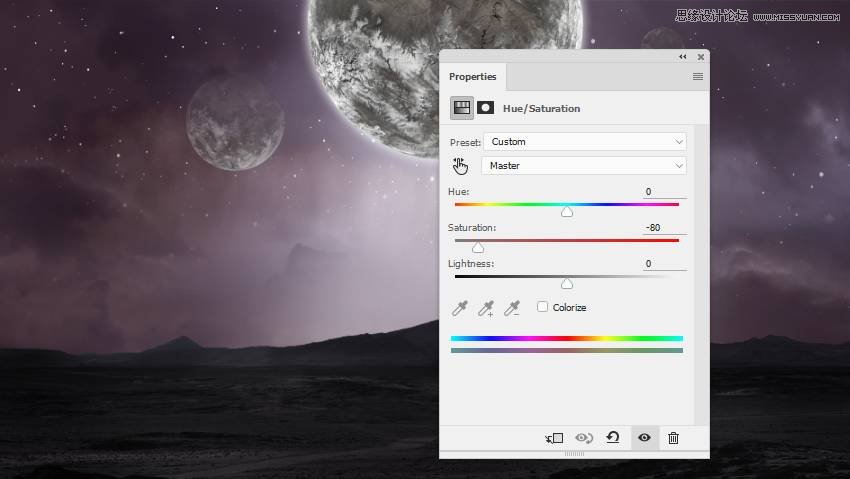The image size is (850, 479).
Task: Click the Saturation slider handle
Action: [x=478, y=248]
